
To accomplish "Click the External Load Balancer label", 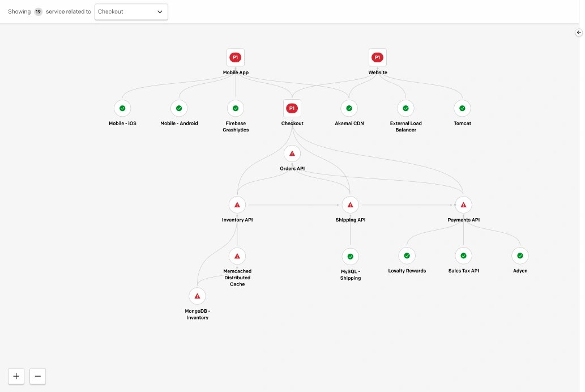I will click(x=405, y=126).
